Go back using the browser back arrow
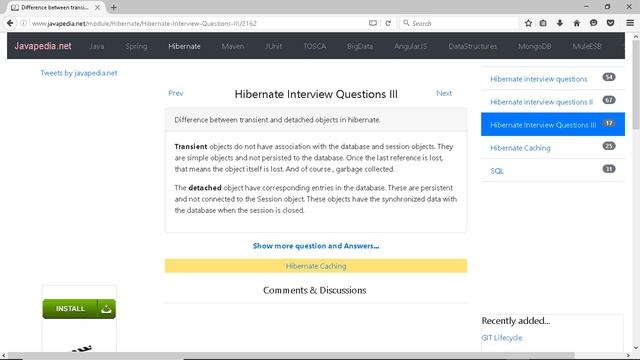This screenshot has width=640, height=360. [10, 23]
